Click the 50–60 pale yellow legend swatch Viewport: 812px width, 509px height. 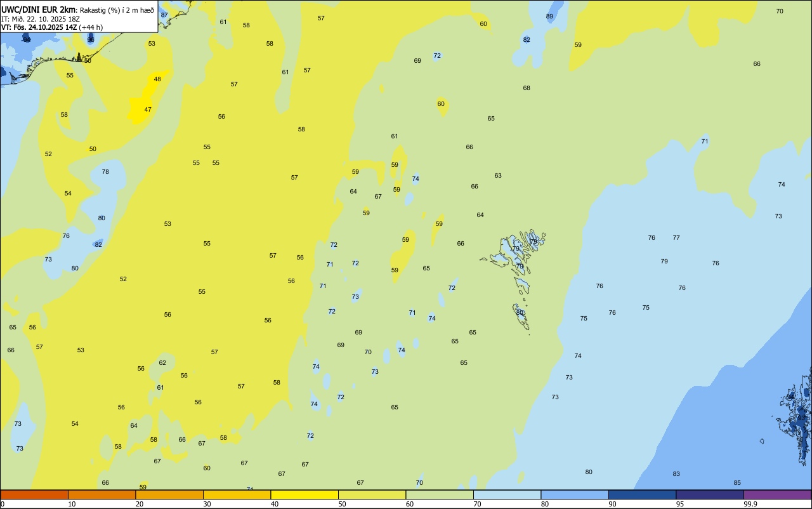tap(372, 494)
